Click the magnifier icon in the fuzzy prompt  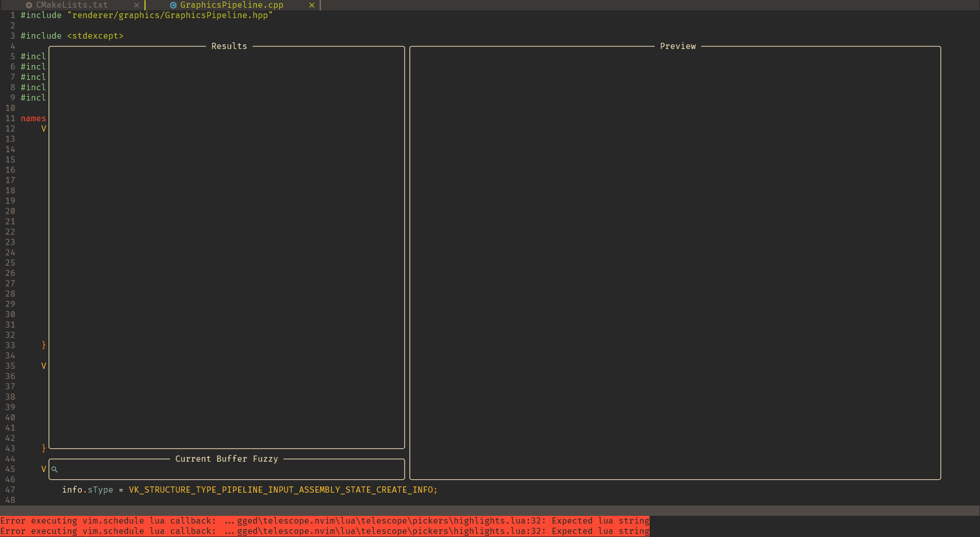(55, 469)
